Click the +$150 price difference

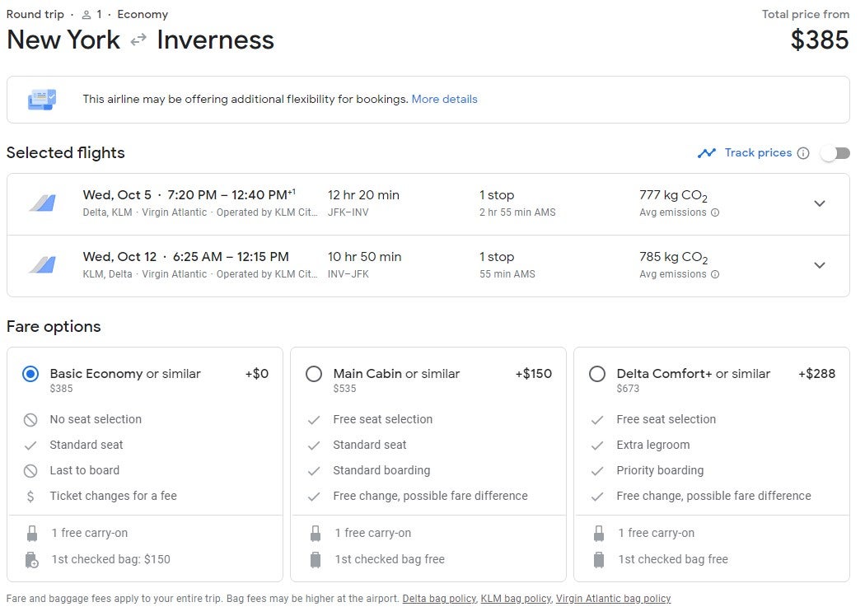pos(534,374)
